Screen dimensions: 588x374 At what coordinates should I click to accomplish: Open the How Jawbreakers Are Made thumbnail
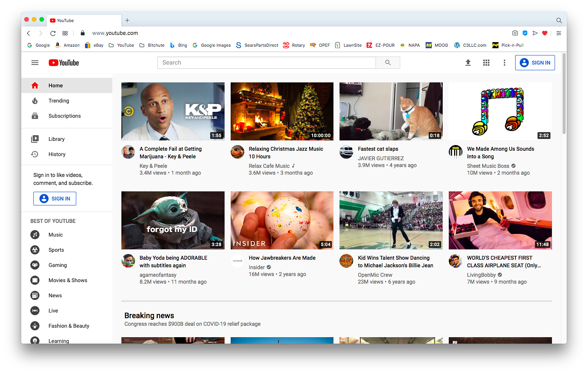pos(282,220)
